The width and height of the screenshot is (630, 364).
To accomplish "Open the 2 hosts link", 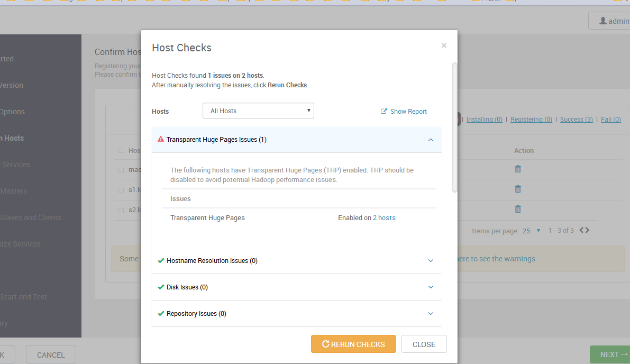I will tap(384, 218).
